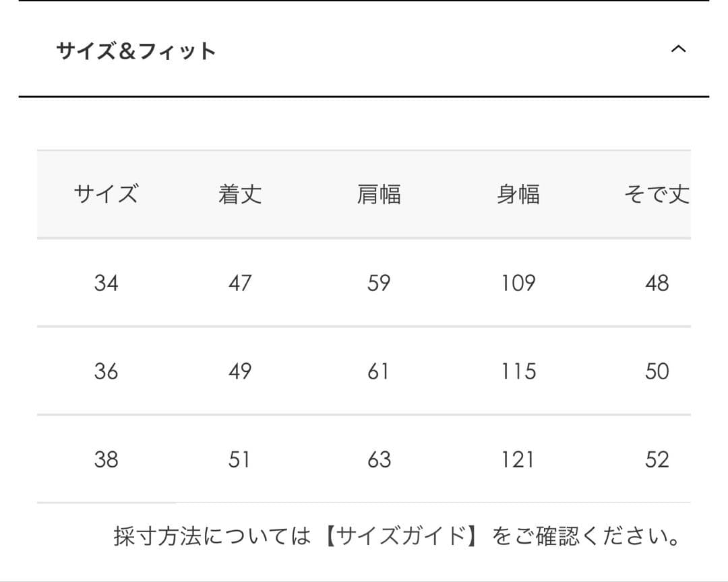Click the 着丈 value 51
This screenshot has height=582, width=728.
coord(239,459)
